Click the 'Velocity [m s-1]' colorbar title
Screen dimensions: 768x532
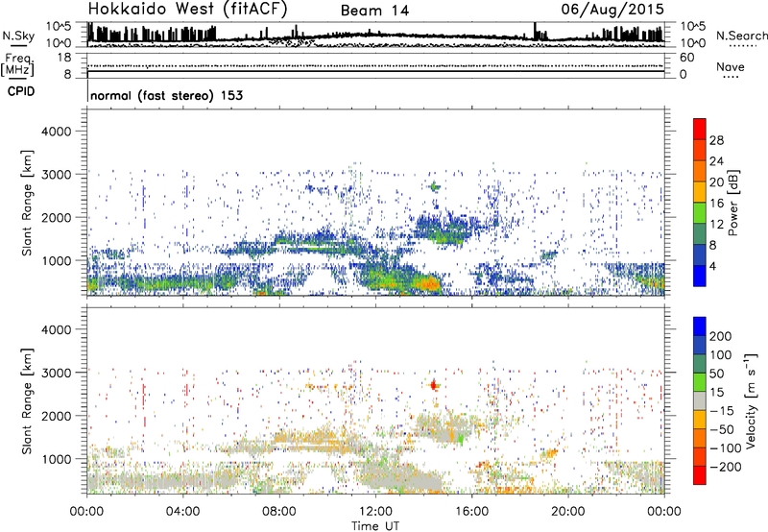coord(751,400)
